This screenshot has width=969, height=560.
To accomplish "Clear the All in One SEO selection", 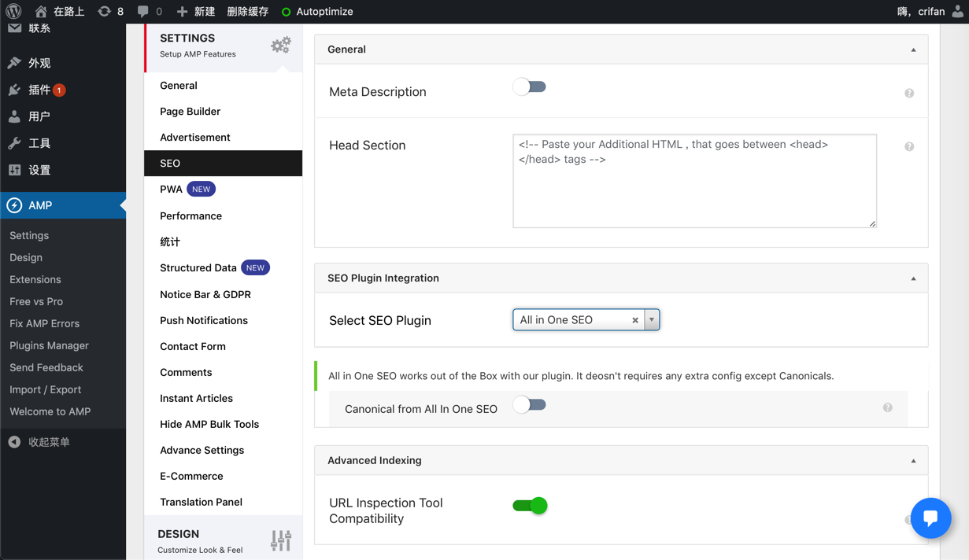I will [x=635, y=320].
